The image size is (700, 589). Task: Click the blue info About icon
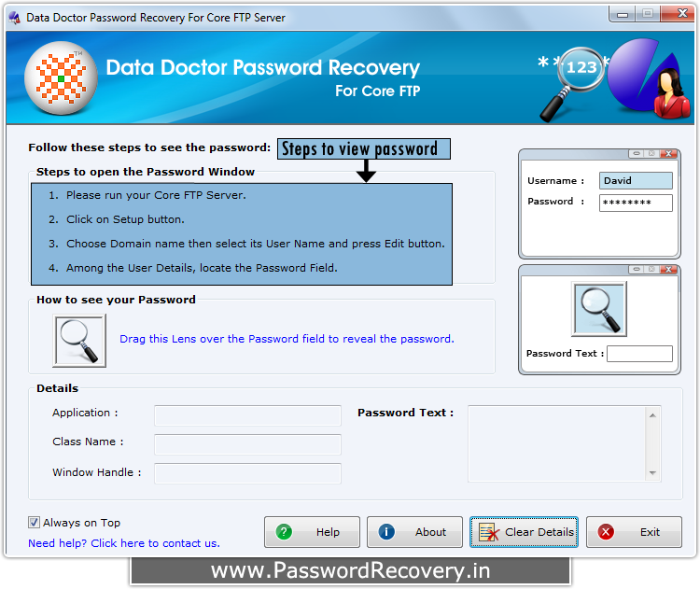click(386, 532)
